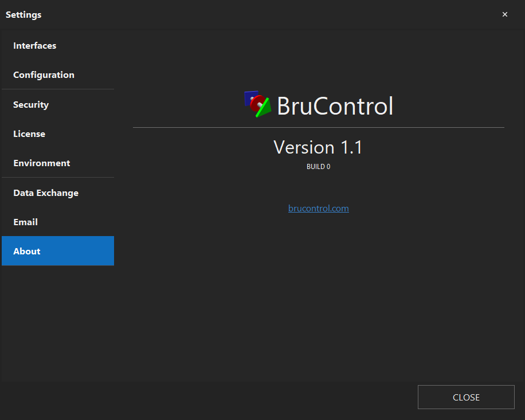525x420 pixels.
Task: Switch to the Configuration section
Action: 57,74
